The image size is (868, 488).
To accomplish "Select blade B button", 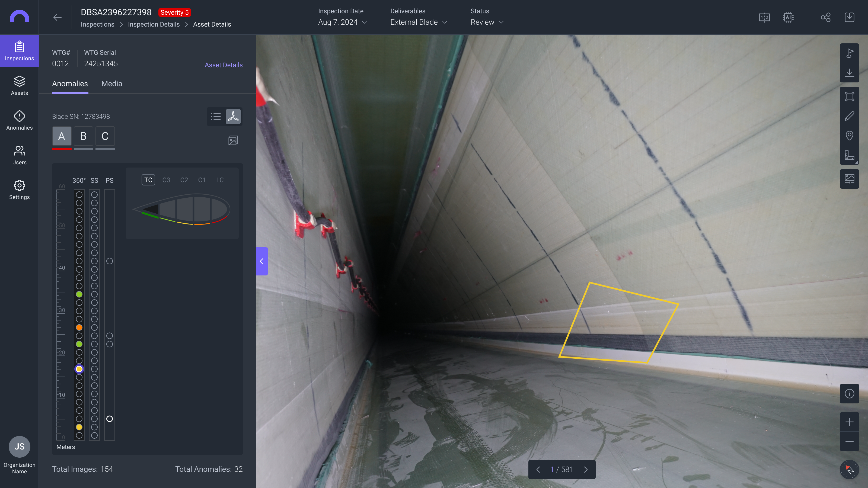I will pos(83,136).
